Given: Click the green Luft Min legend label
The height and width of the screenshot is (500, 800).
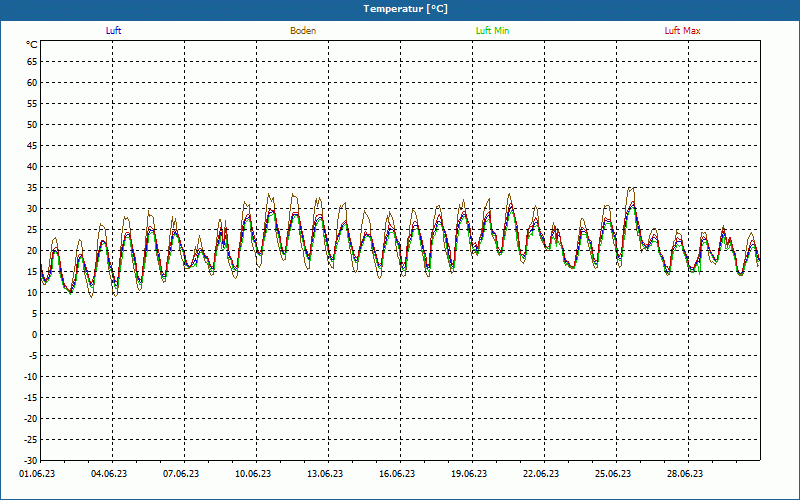Looking at the screenshot, I should pyautogui.click(x=492, y=31).
